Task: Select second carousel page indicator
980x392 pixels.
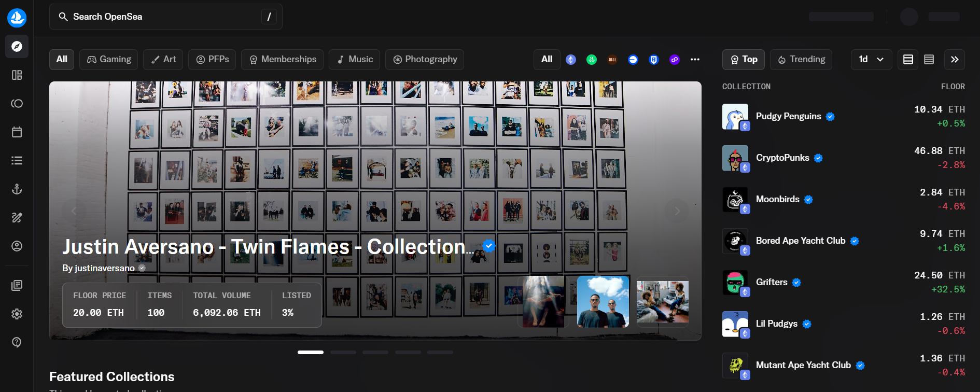Action: point(343,353)
